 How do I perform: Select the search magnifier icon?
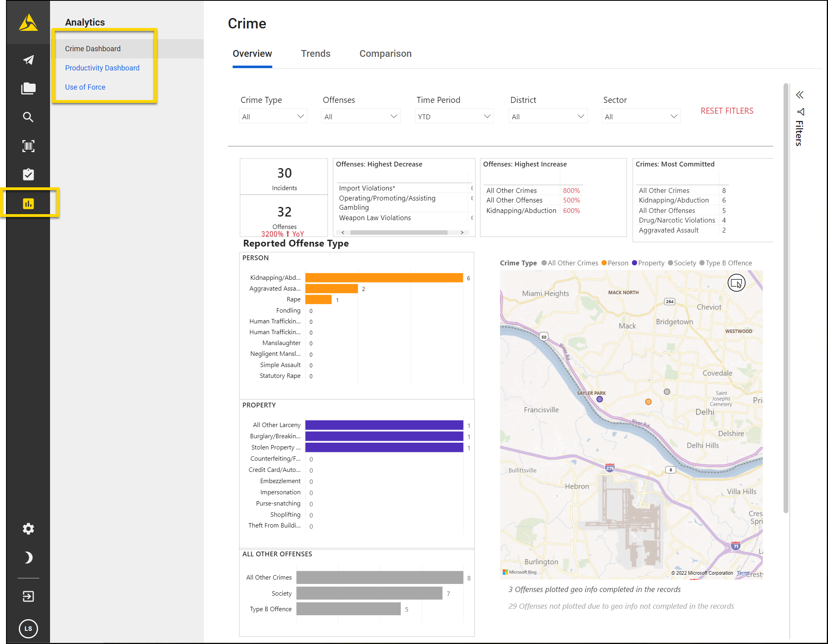point(28,117)
